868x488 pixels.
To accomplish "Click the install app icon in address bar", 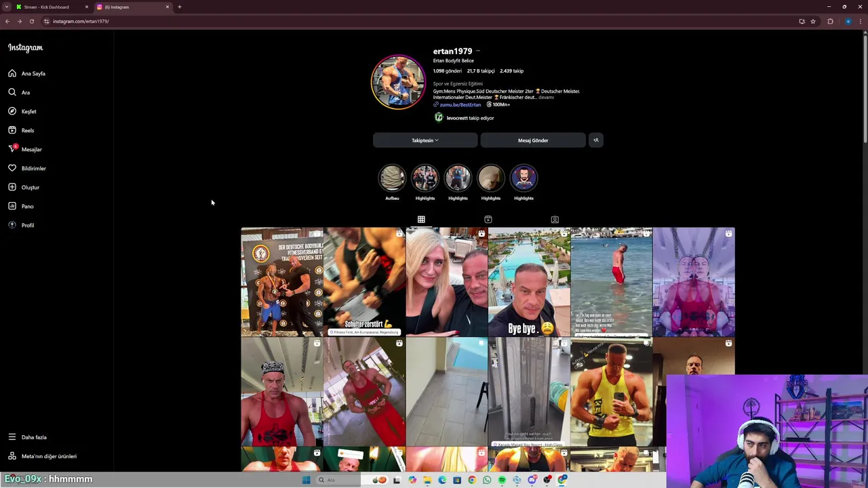I will pyautogui.click(x=802, y=21).
